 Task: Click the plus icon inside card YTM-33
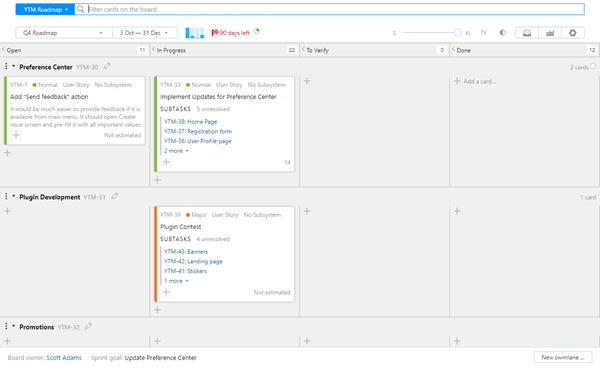[166, 162]
